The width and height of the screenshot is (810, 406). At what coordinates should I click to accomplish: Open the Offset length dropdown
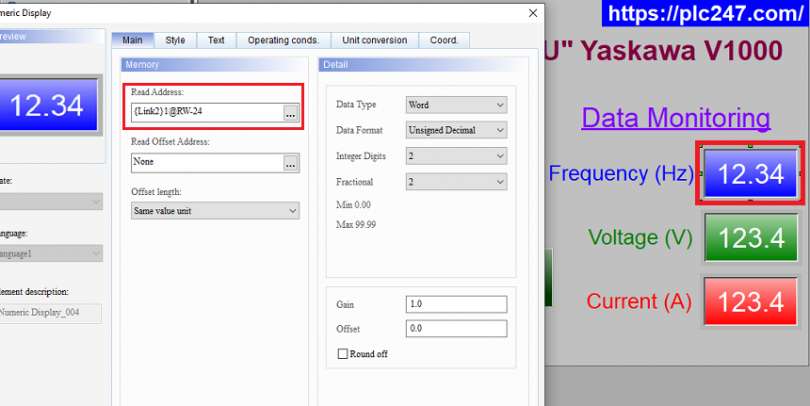point(215,211)
